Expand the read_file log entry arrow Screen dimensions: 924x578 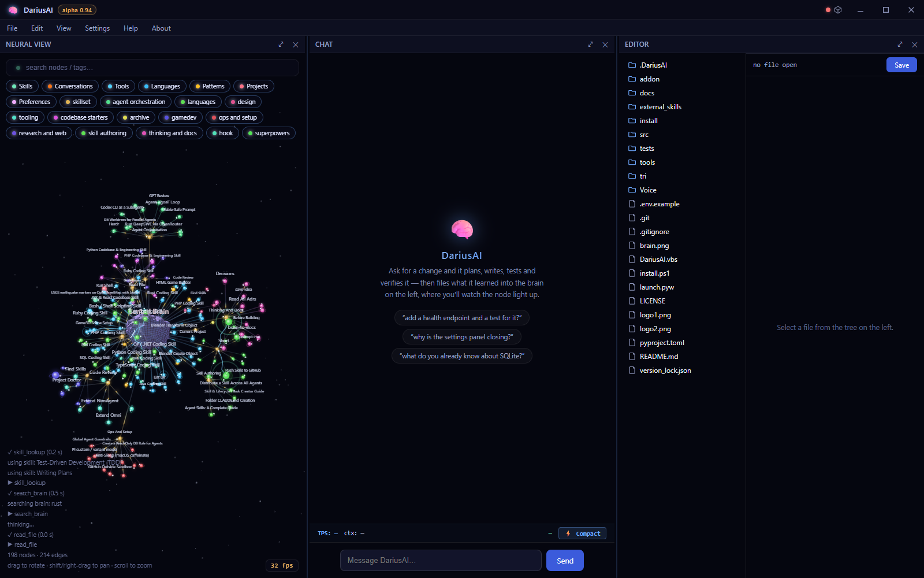10,544
